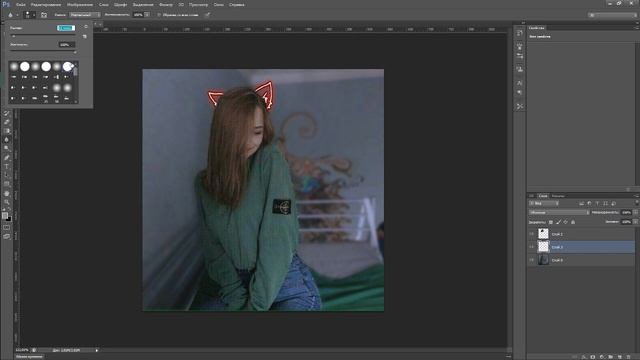Image resolution: width=640 pixels, height=360 pixels.
Task: Enable 'Образец со всех слоев' checkbox
Action: pyautogui.click(x=159, y=15)
